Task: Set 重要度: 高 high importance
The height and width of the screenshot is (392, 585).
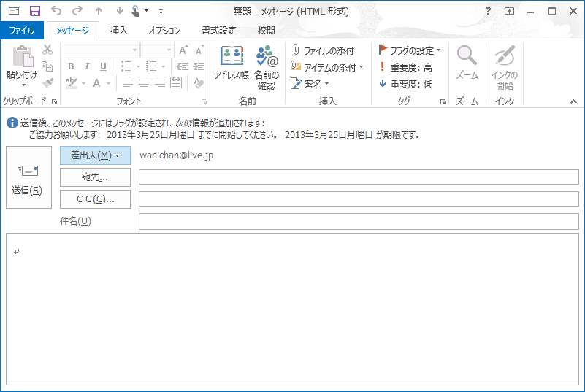Action: coord(405,66)
